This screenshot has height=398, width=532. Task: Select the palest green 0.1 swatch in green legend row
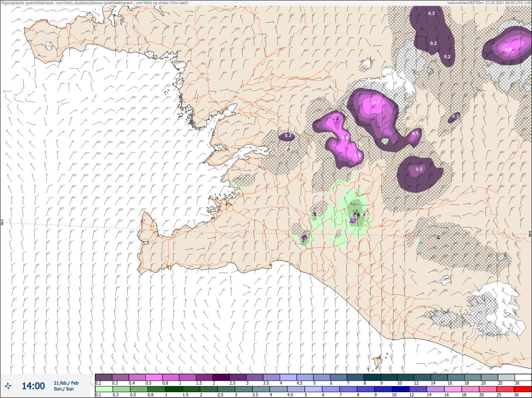tap(104, 389)
